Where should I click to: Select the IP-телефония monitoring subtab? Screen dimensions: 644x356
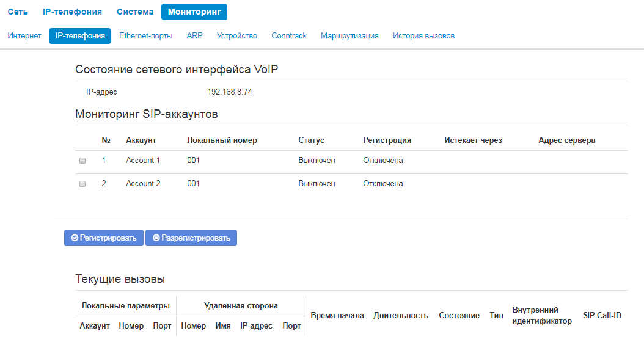click(x=80, y=36)
